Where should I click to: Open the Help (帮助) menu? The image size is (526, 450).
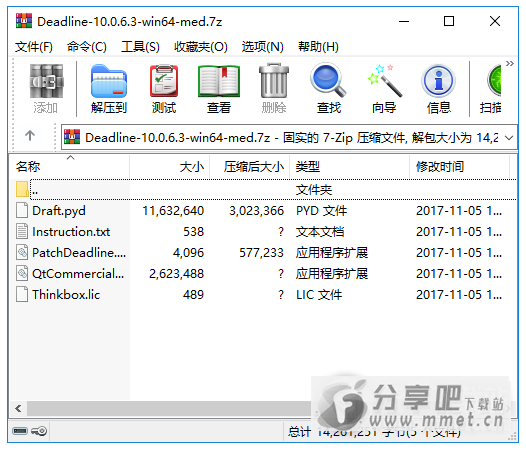[x=318, y=47]
